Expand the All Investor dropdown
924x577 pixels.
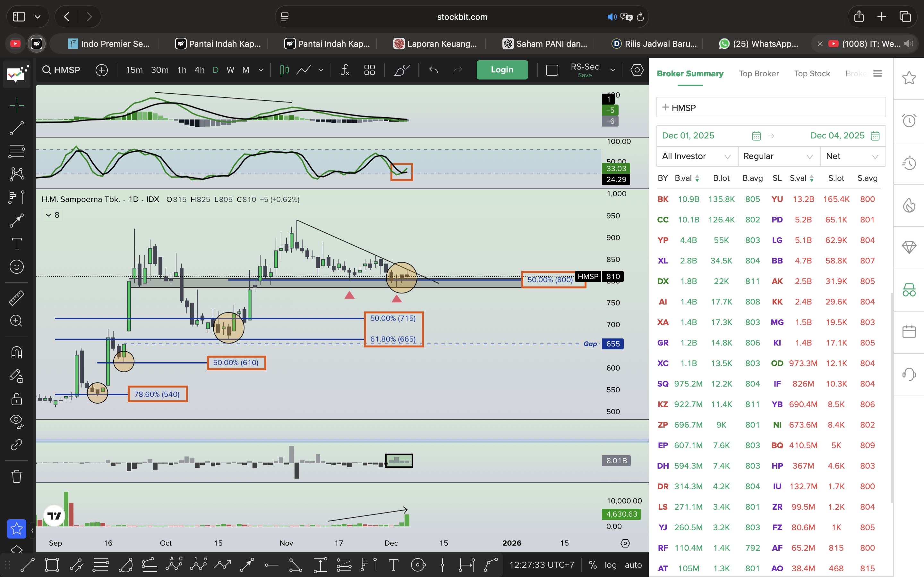click(x=697, y=156)
